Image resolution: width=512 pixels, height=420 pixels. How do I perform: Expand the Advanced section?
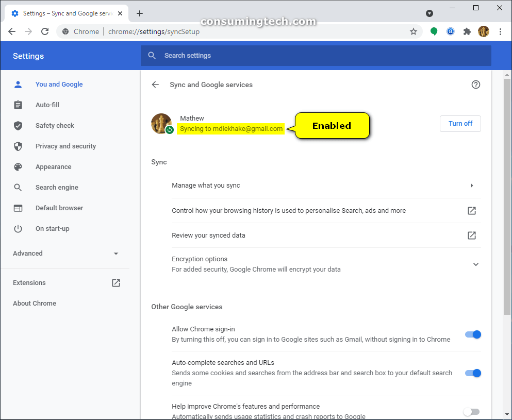click(65, 253)
